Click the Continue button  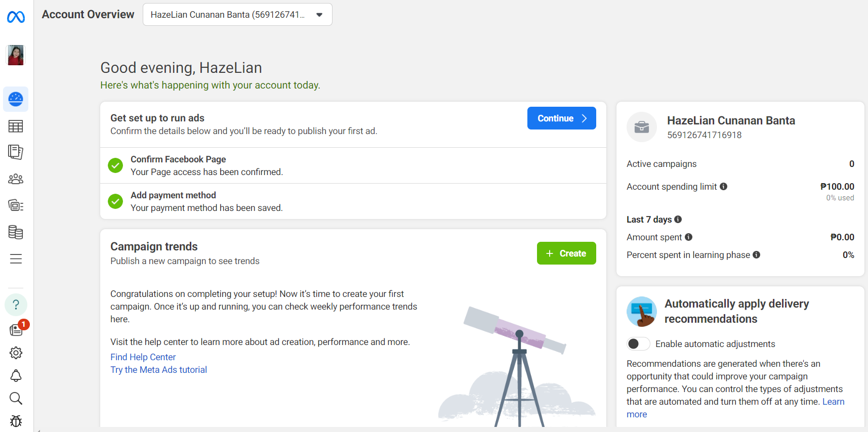561,118
